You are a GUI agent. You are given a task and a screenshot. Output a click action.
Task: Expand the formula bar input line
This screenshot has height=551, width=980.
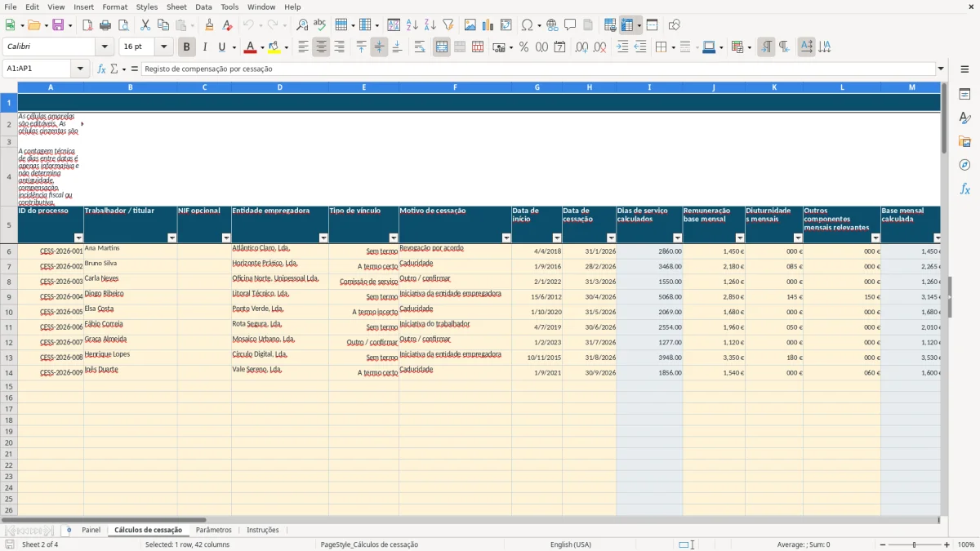pyautogui.click(x=941, y=69)
